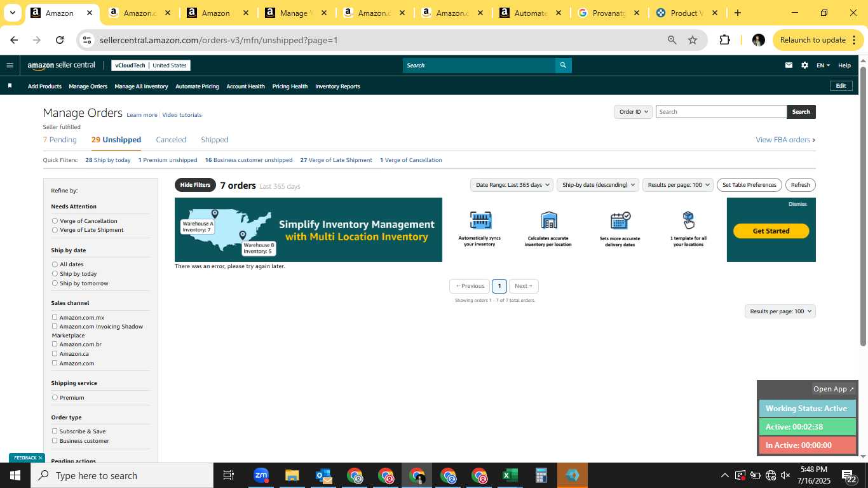Open top Results per page dropdown
The width and height of the screenshot is (868, 488).
(678, 185)
